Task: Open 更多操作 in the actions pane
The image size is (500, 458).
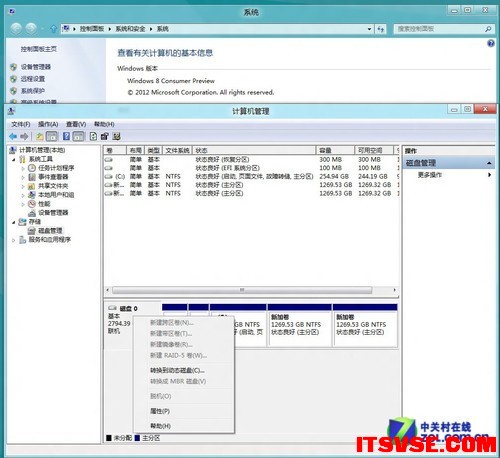Action: (430, 175)
